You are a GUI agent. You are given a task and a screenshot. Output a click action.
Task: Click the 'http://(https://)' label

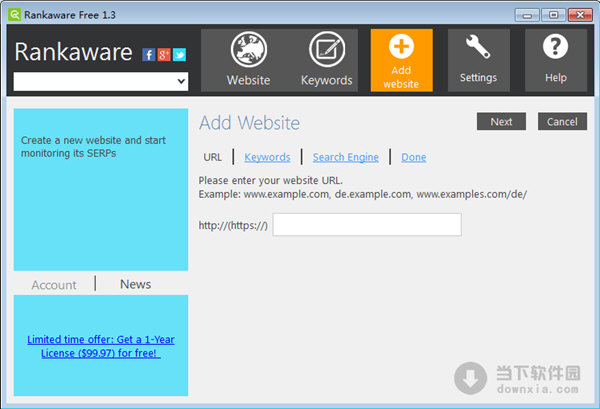[233, 225]
